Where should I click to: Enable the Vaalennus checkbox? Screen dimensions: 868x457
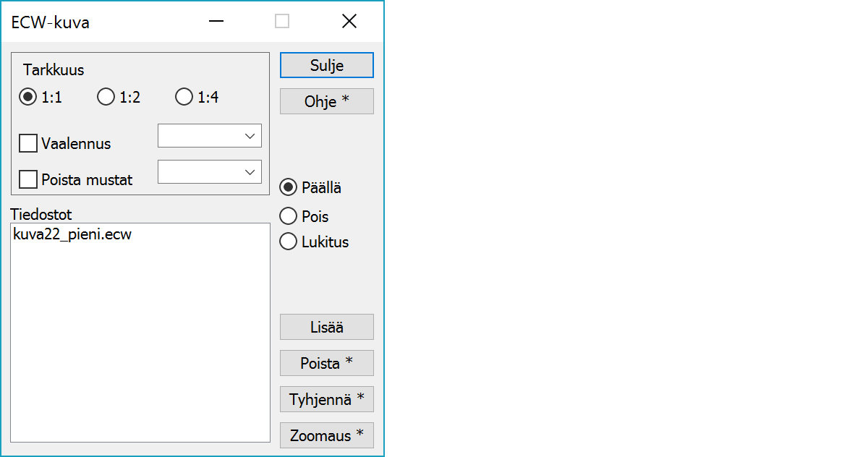(29, 143)
